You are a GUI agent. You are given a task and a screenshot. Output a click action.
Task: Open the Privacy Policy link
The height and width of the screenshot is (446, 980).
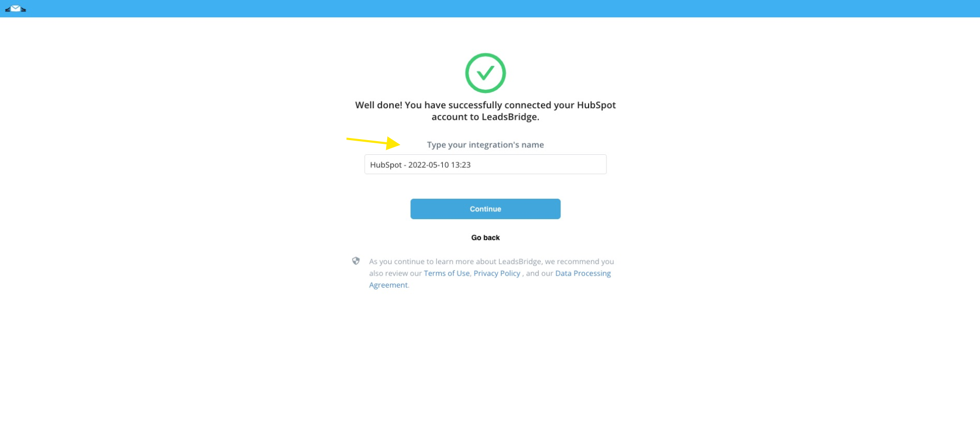click(497, 273)
